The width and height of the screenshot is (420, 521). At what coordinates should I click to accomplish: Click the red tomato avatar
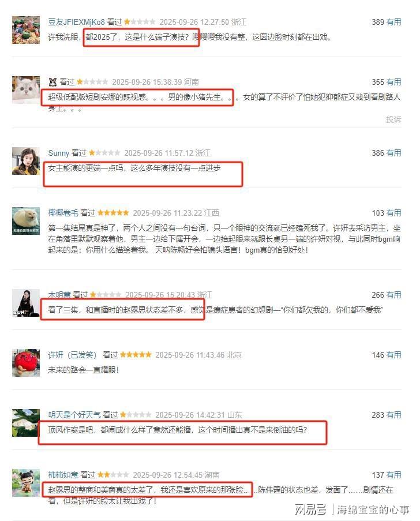[26, 363]
